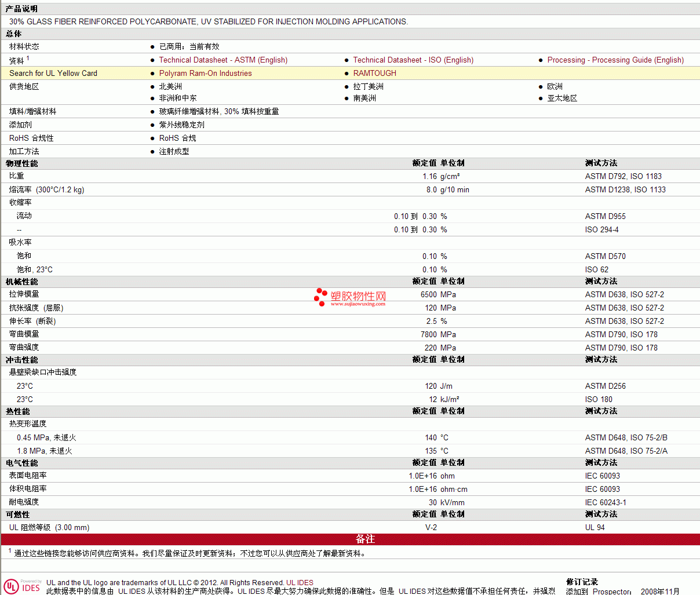Click the ISO 180 test method
This screenshot has height=595, width=700.
599,399
